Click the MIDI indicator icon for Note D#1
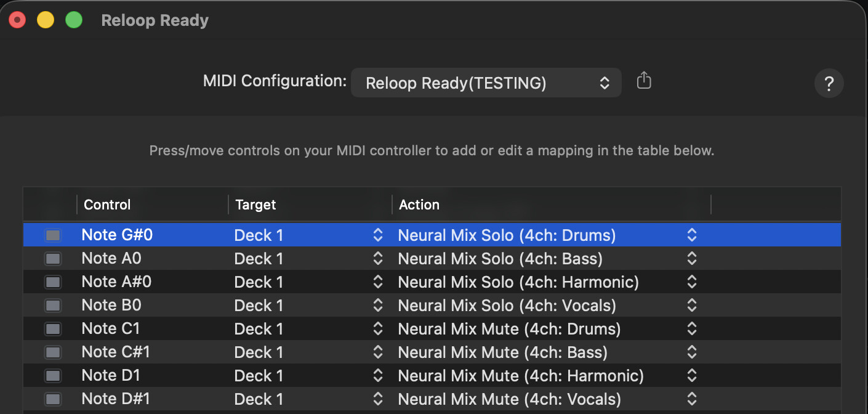The image size is (868, 414). pos(53,399)
